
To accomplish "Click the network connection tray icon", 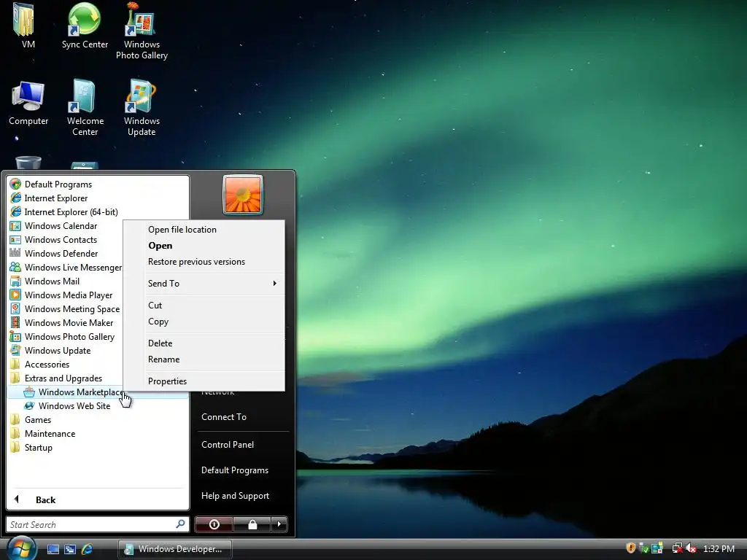I will 677,548.
